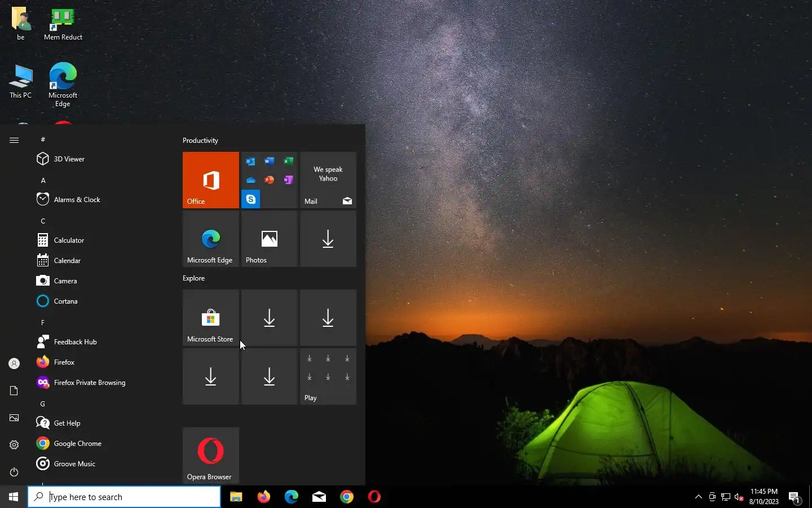Launch the Opera Browser tile
Screen dimensions: 812x508
[211, 456]
